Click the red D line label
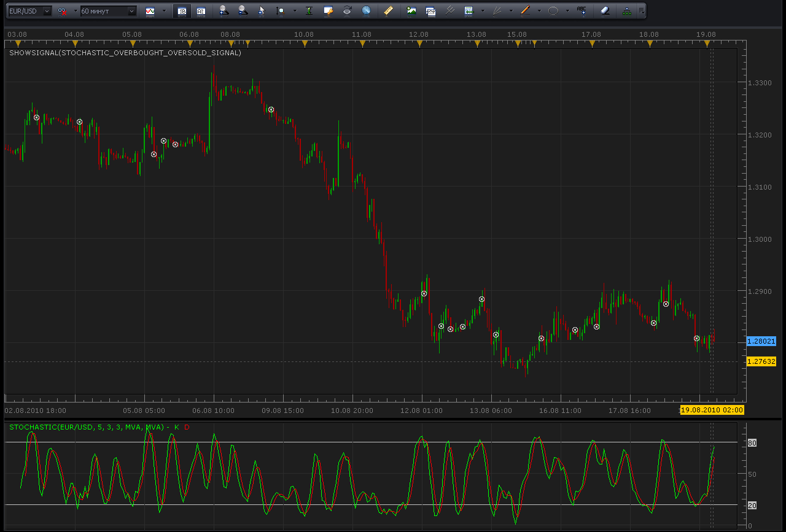 (x=187, y=427)
